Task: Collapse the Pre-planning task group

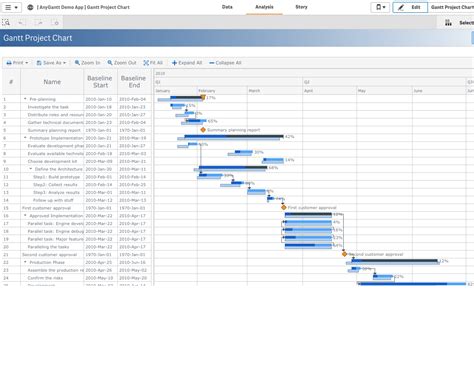Action: tap(25, 99)
